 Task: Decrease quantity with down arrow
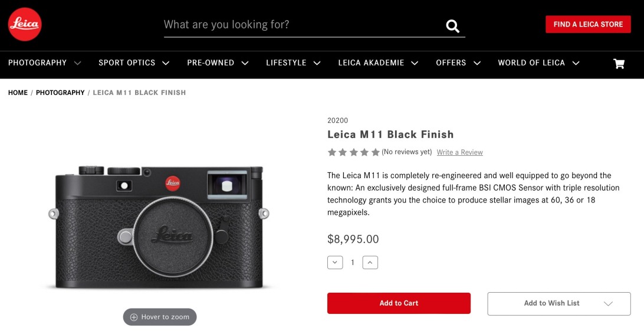335,262
